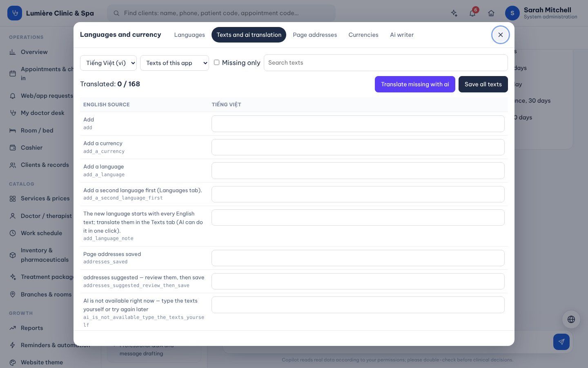Screen dimensions: 588x368
Task: Click the Reports trend icon
Action: [x=13, y=328]
